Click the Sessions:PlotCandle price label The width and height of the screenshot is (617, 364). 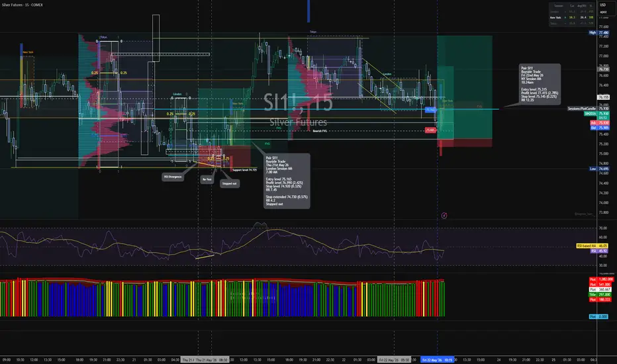[x=589, y=109]
